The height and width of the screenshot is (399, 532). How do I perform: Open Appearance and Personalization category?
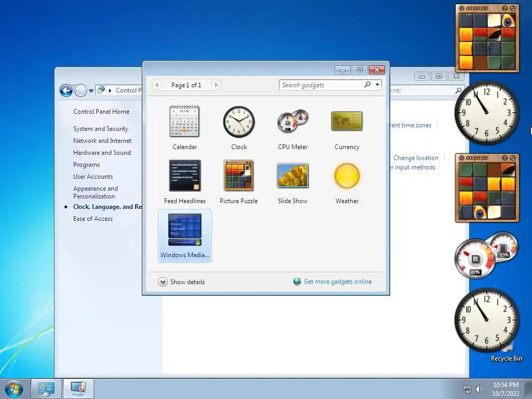point(96,192)
